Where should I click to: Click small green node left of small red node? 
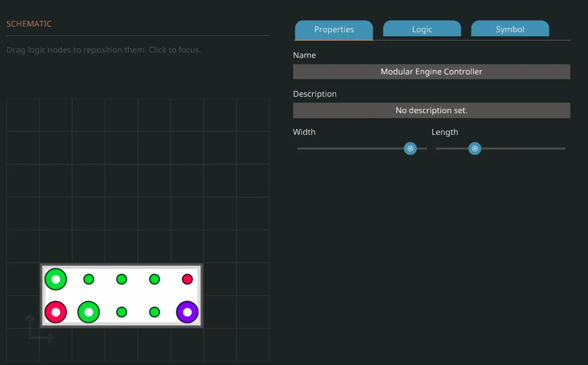[x=155, y=279]
